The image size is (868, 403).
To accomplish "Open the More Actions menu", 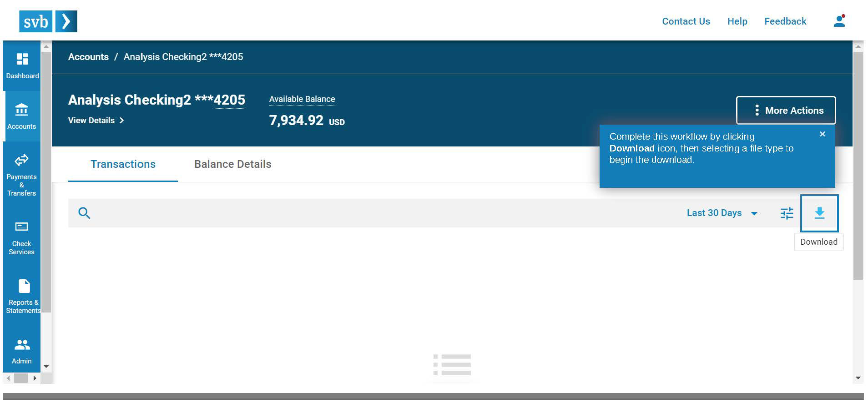I will (x=786, y=110).
